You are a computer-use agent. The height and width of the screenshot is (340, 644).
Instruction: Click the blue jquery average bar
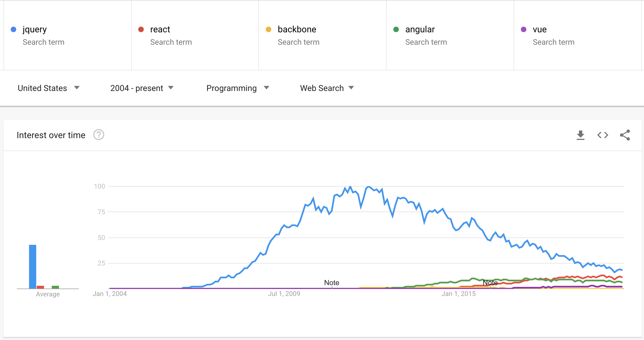click(x=33, y=267)
